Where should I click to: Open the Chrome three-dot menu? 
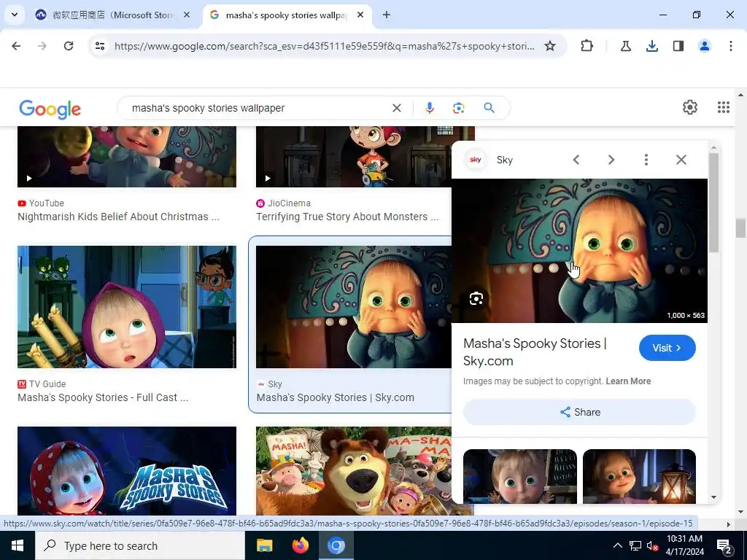coord(731,46)
